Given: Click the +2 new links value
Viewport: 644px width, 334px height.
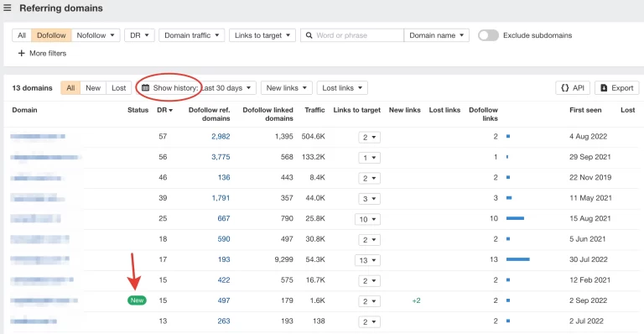Looking at the screenshot, I should [416, 300].
